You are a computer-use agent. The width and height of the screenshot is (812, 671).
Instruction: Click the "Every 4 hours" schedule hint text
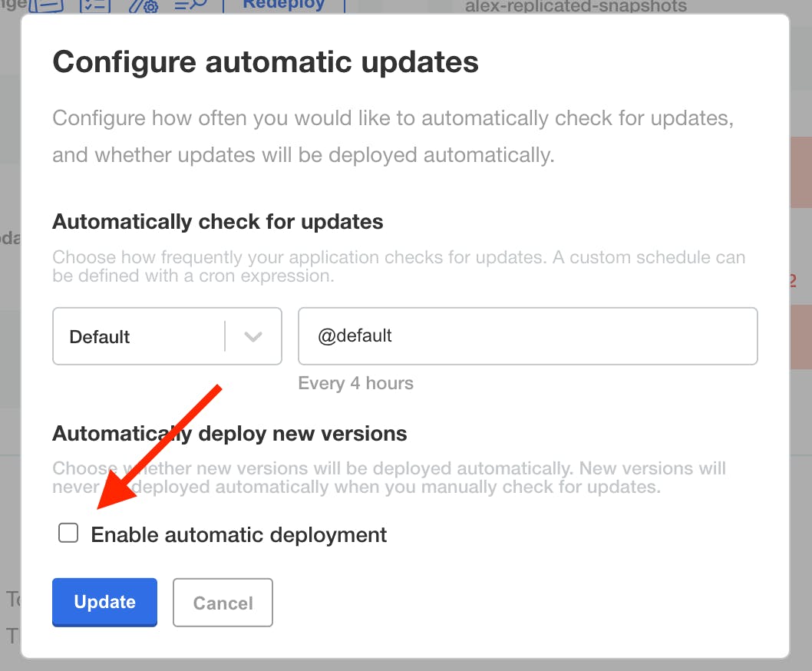(355, 382)
